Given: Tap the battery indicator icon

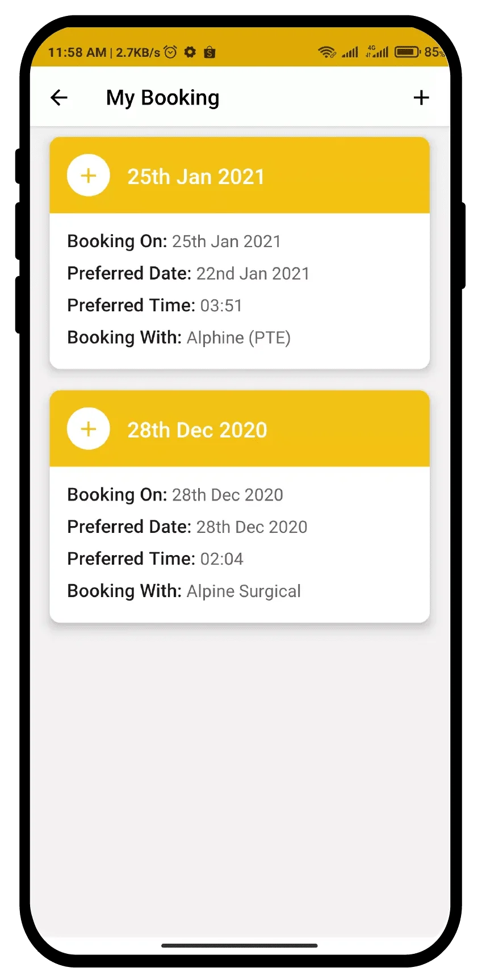Looking at the screenshot, I should pyautogui.click(x=407, y=52).
